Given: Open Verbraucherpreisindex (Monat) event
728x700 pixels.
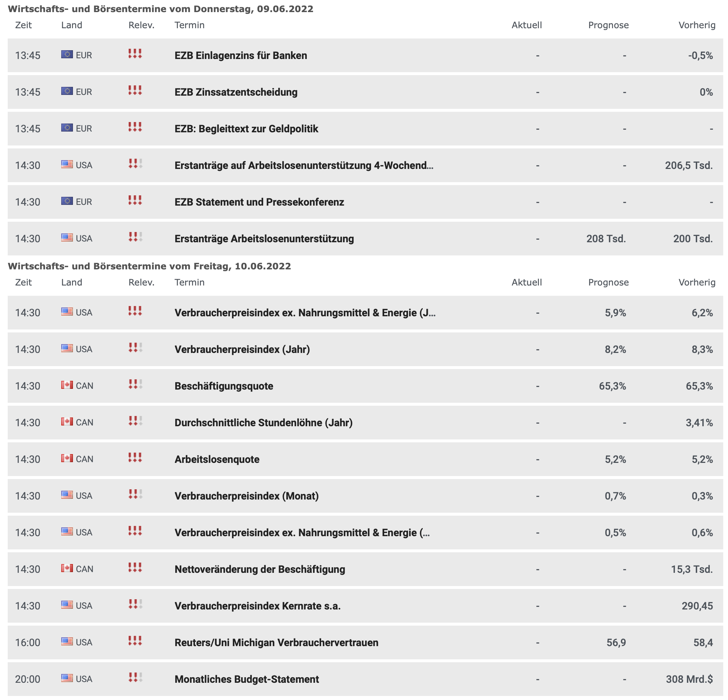Looking at the screenshot, I should click(x=247, y=496).
